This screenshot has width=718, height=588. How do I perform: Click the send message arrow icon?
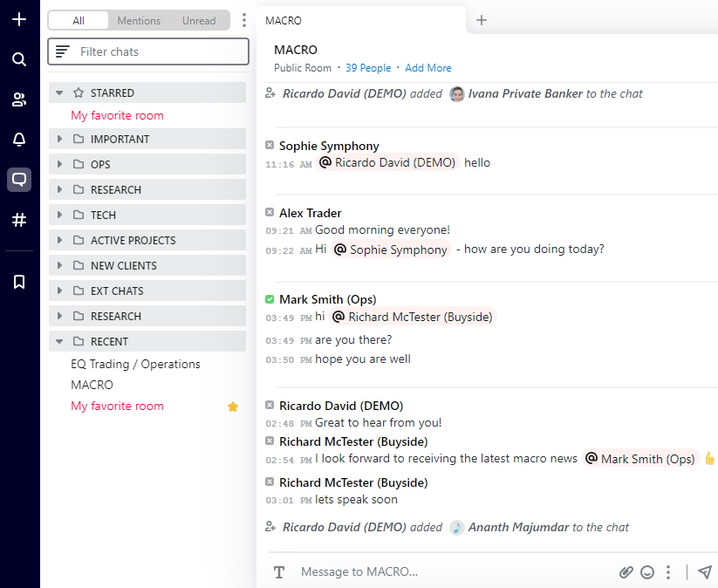pyautogui.click(x=705, y=572)
